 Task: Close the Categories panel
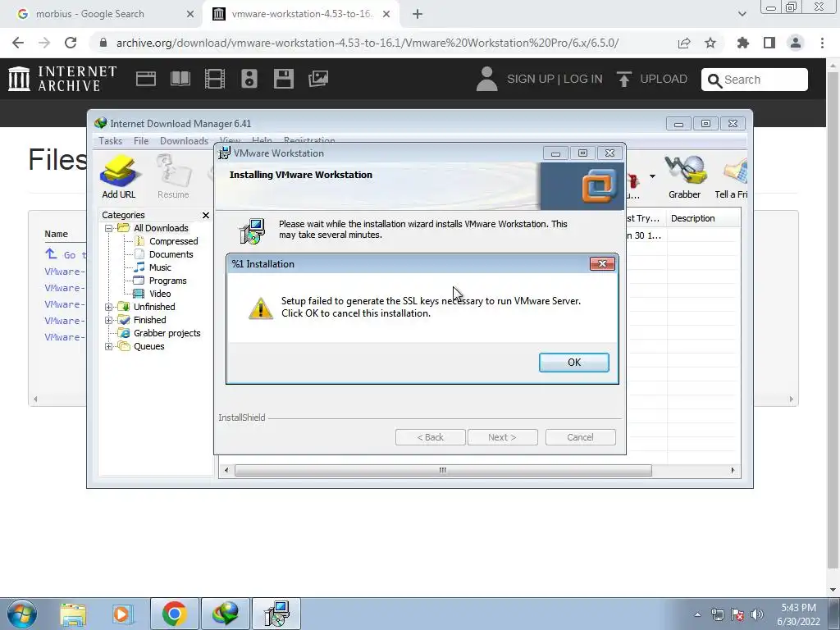(x=205, y=215)
